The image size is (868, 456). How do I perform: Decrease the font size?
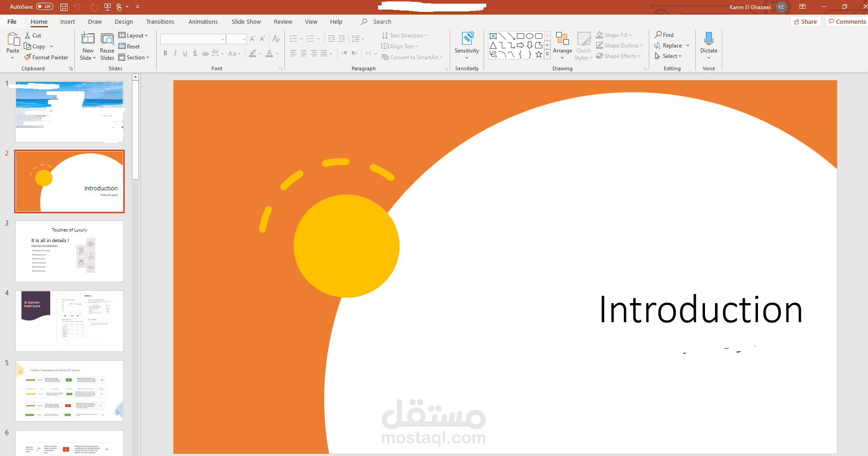click(263, 39)
